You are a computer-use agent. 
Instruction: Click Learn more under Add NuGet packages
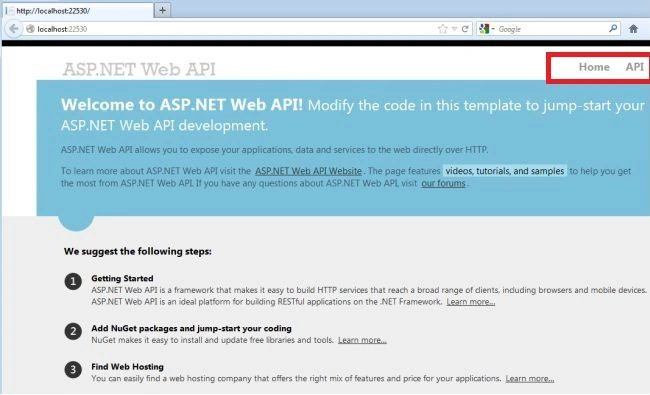[362, 340]
